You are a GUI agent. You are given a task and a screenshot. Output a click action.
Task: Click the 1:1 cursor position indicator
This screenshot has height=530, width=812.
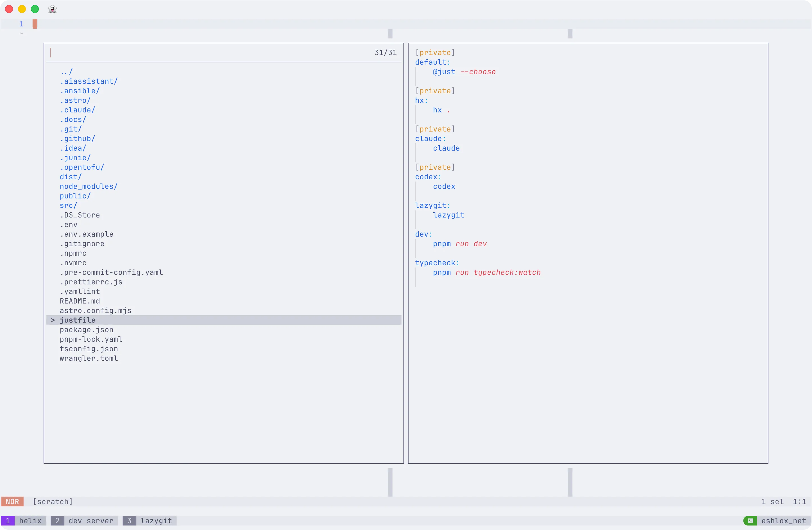tap(800, 501)
